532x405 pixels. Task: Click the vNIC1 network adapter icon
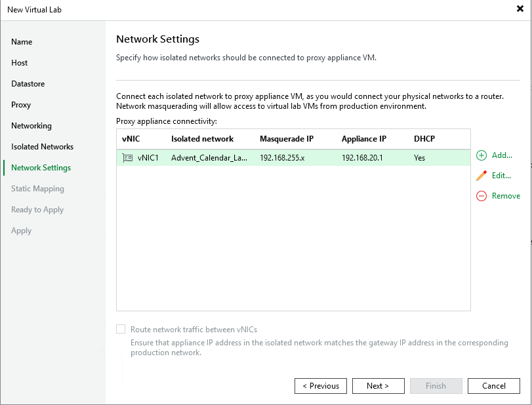pos(127,158)
